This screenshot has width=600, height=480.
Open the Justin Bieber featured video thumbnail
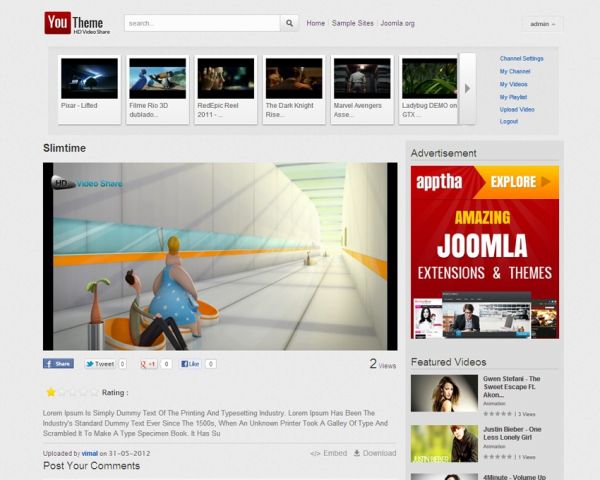[444, 444]
